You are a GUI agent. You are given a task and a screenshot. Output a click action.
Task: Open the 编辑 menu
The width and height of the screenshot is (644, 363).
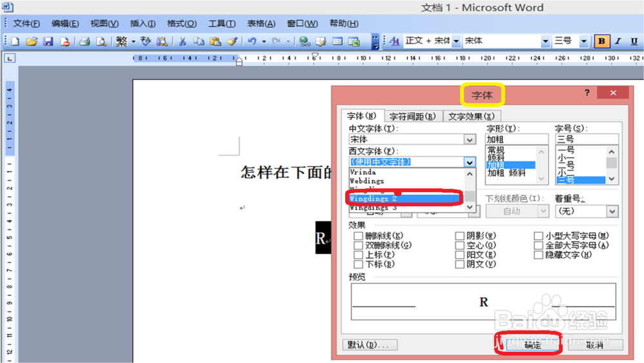[x=65, y=23]
